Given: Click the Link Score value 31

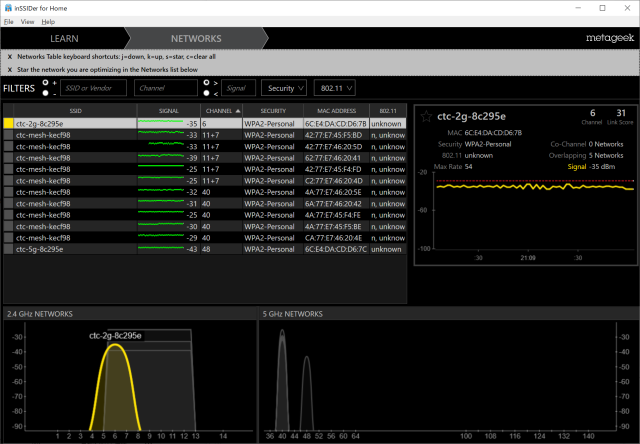Looking at the screenshot, I should click(x=621, y=113).
